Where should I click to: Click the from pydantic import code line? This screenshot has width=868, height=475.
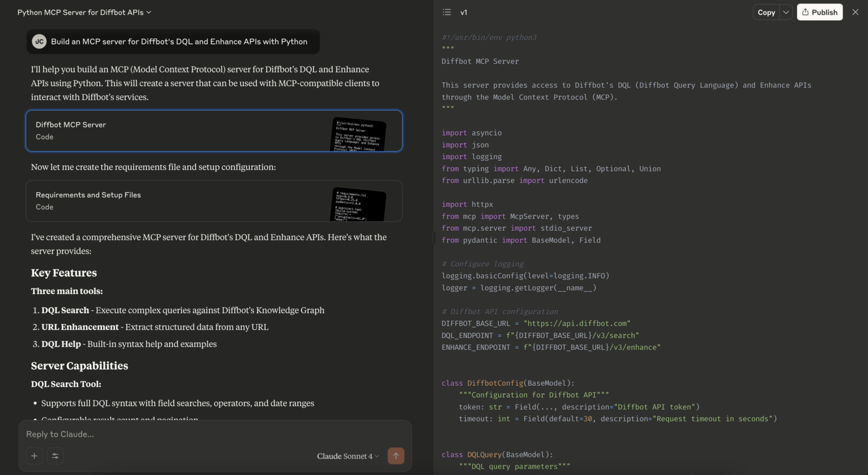click(521, 240)
